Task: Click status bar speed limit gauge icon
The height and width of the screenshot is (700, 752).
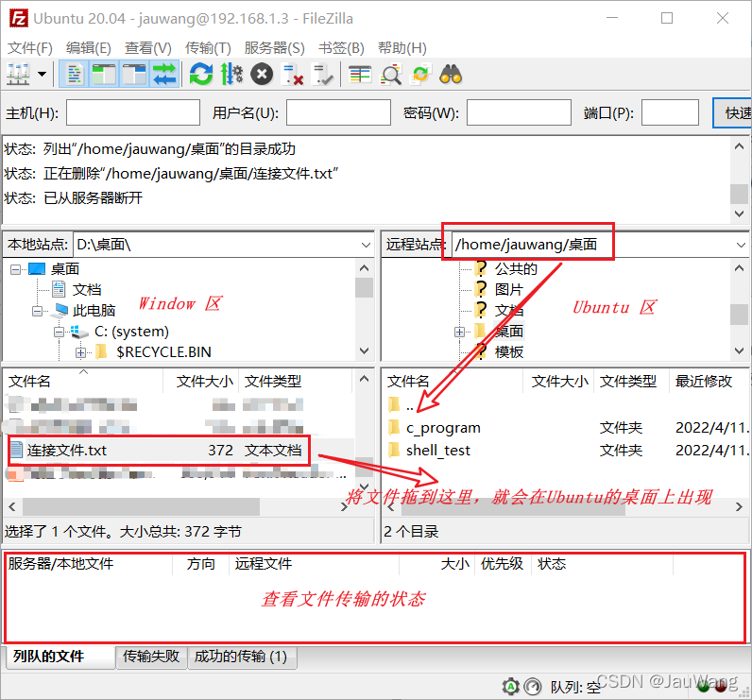Action: (532, 687)
